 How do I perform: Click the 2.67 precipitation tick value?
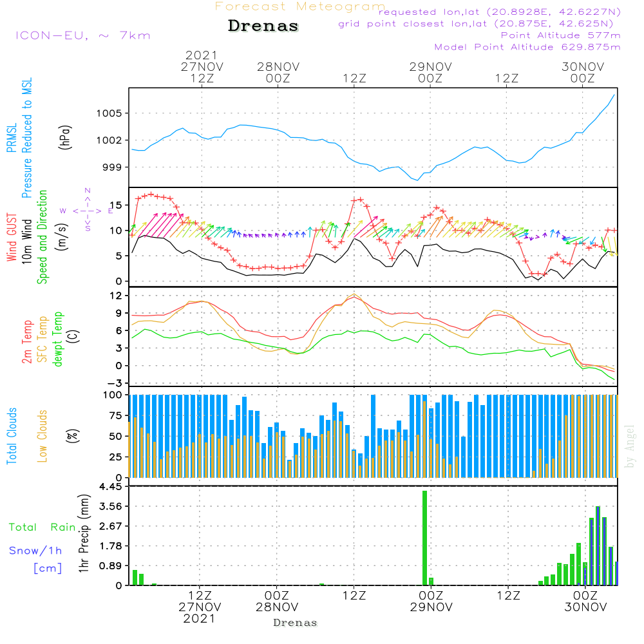[111, 526]
